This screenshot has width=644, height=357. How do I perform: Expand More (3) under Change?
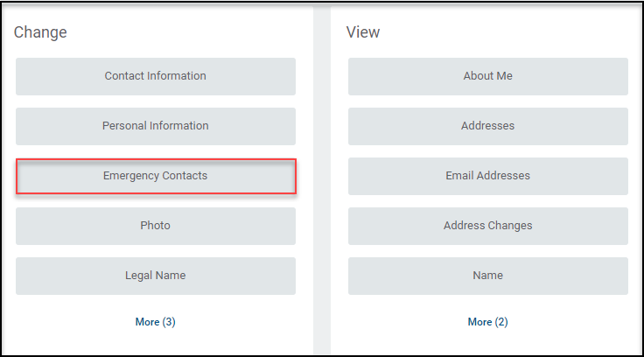(155, 322)
